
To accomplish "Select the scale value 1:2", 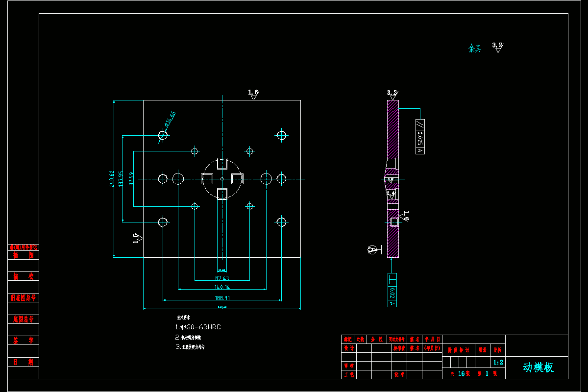I will (498, 363).
